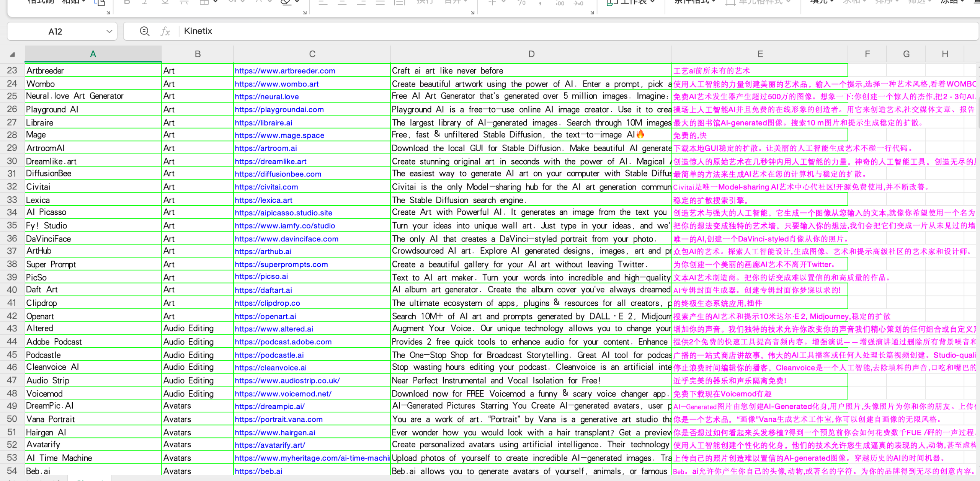Open the https://podcast.adobe.com link
Viewport: 980px width, 481px height.
tap(283, 342)
